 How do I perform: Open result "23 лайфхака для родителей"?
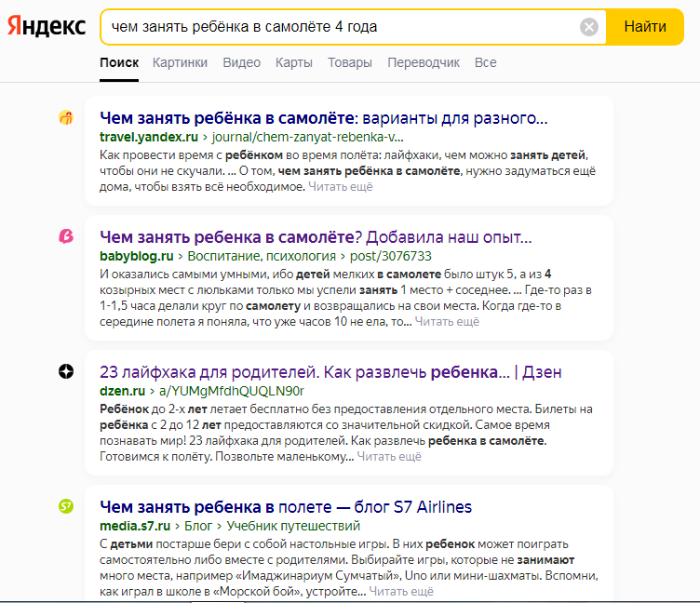pos(330,372)
